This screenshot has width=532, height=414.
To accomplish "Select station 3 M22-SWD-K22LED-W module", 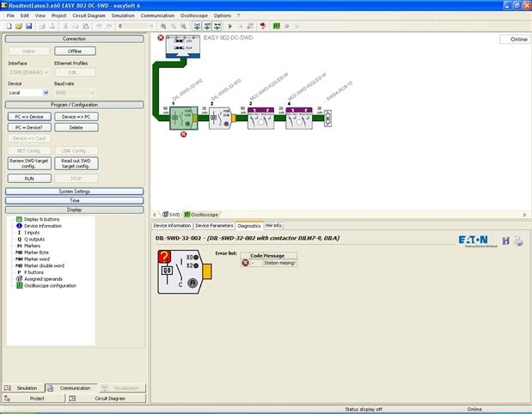I will [260, 118].
